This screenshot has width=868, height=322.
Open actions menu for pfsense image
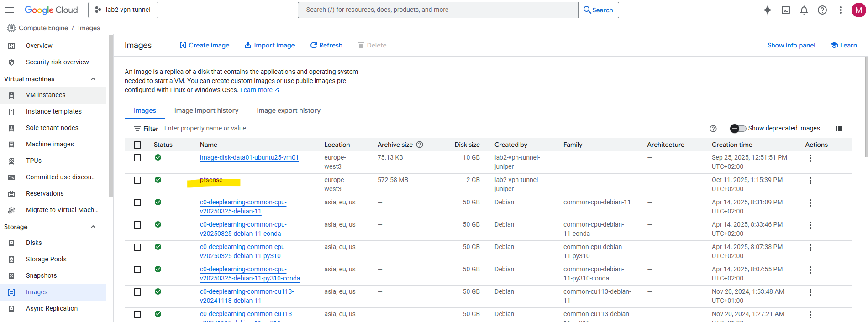coord(810,181)
